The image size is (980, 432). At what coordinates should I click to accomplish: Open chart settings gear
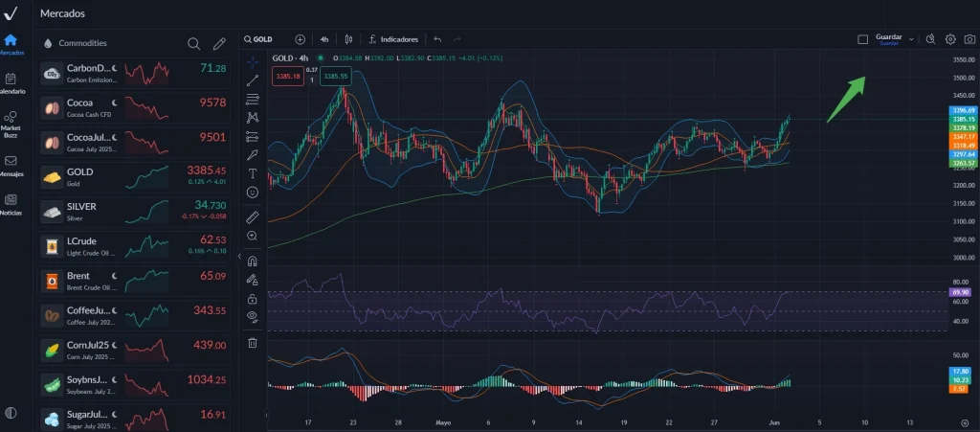coord(950,39)
